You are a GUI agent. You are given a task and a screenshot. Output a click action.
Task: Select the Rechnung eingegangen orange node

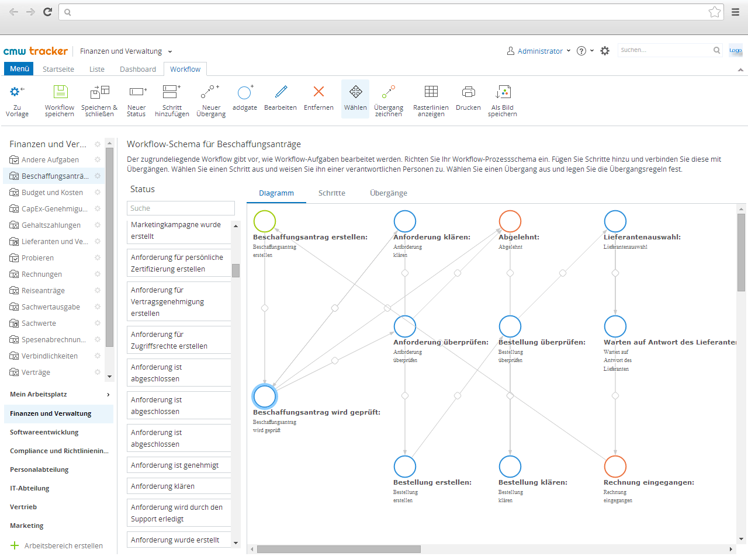coord(615,467)
